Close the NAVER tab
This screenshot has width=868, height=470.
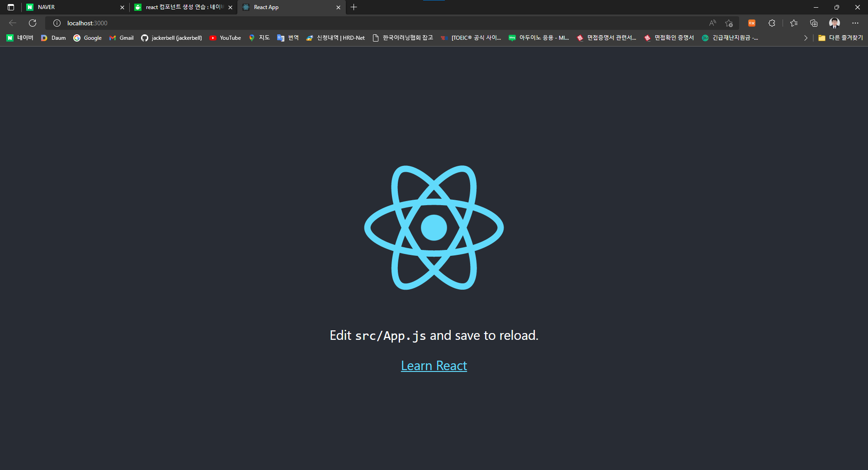point(122,7)
